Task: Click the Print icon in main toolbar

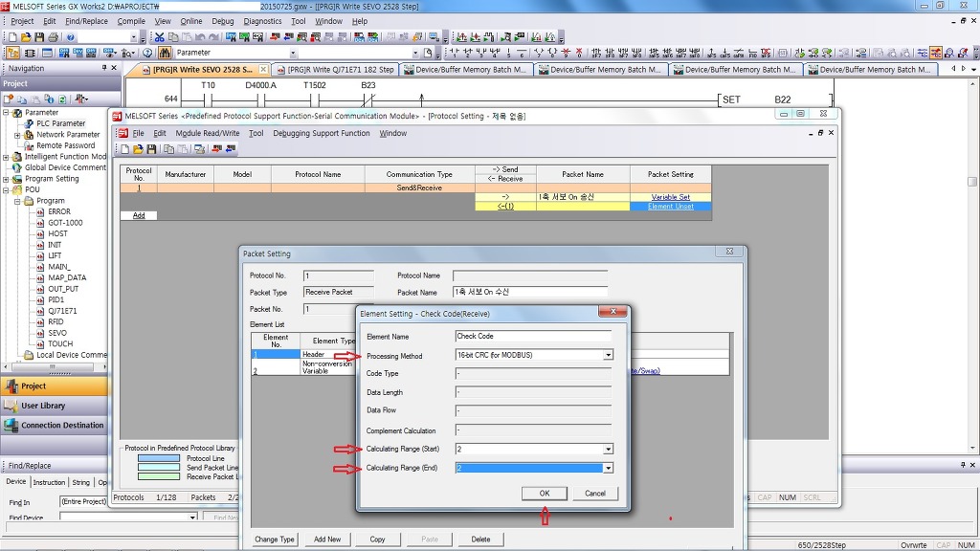Action: [53, 37]
